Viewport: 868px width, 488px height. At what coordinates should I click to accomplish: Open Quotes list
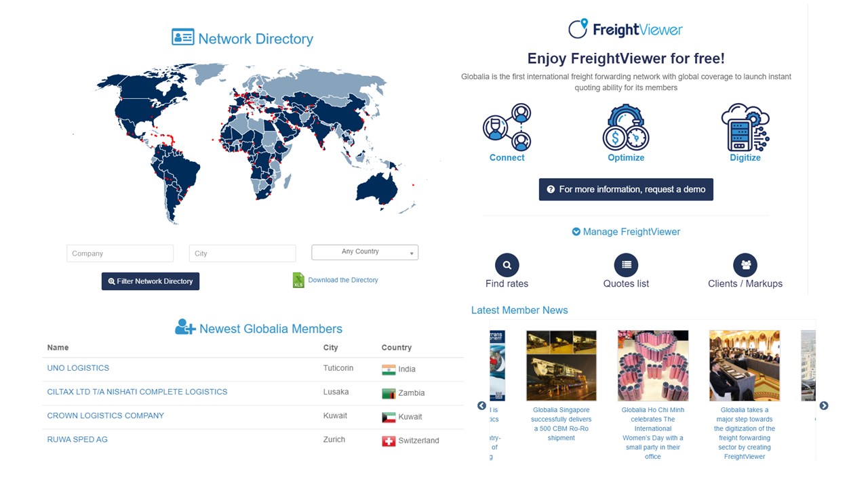click(625, 264)
